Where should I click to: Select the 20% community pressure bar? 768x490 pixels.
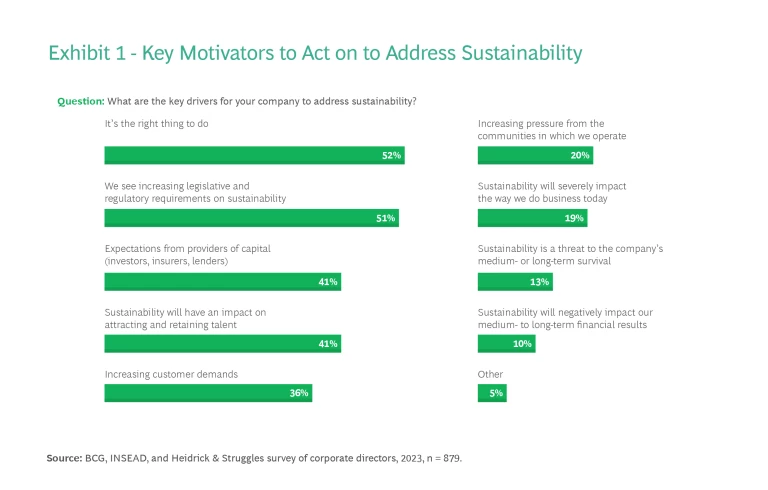click(x=535, y=155)
